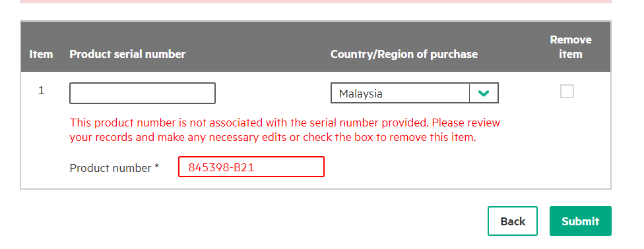Click the required asterisk beside Product number
The image size is (644, 249).
(x=157, y=167)
